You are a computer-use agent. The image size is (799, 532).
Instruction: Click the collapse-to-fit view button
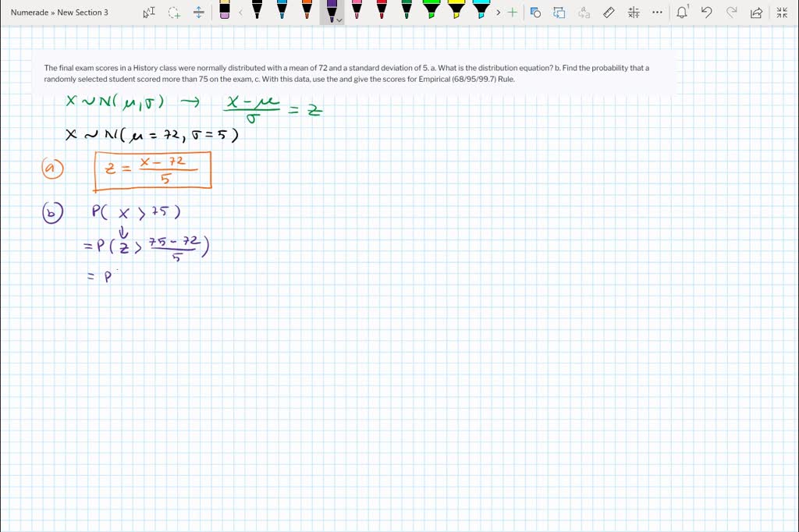781,12
